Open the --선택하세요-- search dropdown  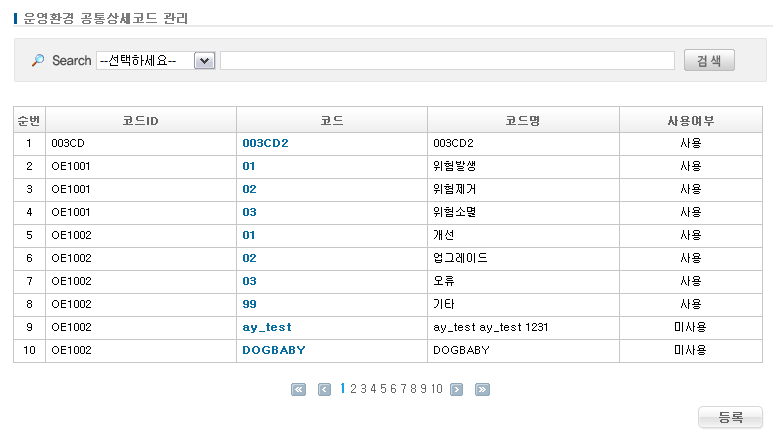point(156,61)
